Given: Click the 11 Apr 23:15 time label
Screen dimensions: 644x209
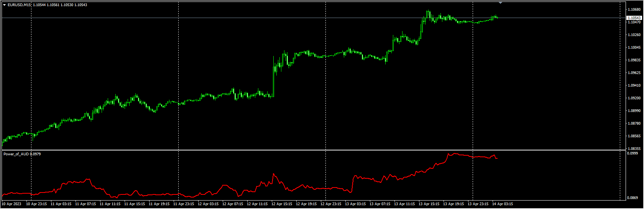Looking at the screenshot, I should [x=184, y=204].
